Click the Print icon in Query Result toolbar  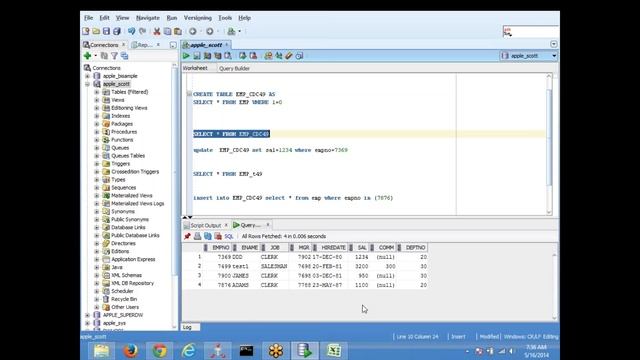[198, 236]
